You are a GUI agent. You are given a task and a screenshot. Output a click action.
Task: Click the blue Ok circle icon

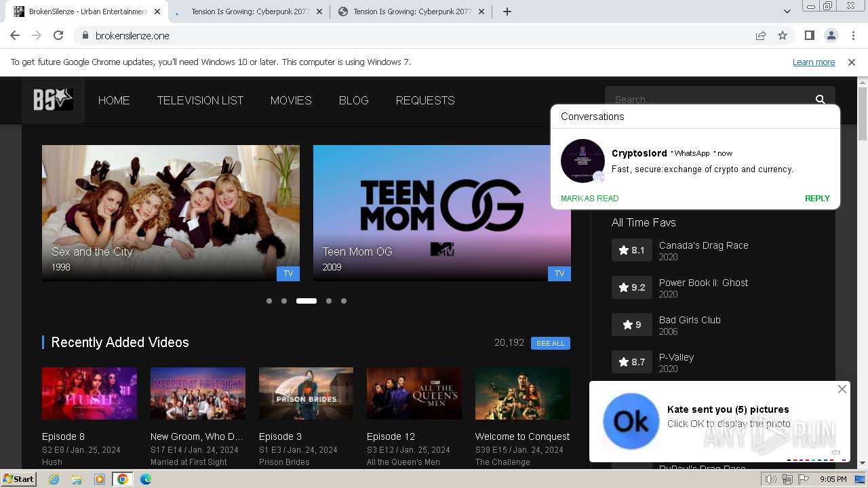[x=631, y=421]
